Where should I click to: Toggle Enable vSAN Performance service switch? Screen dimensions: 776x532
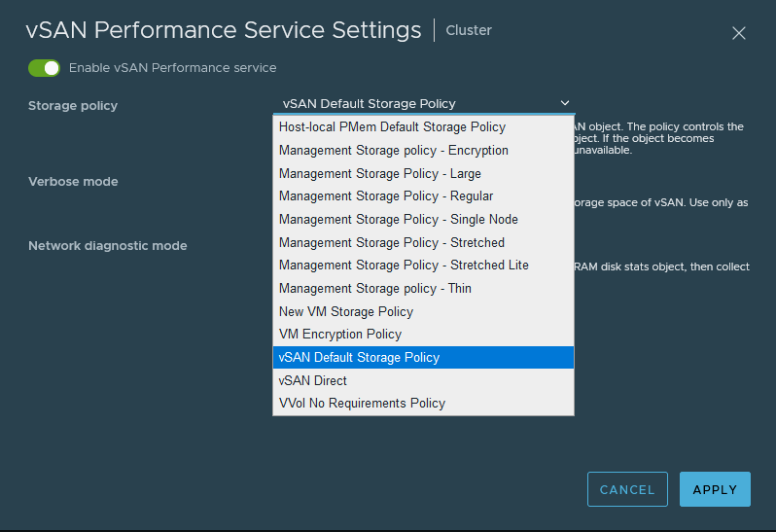(44, 68)
